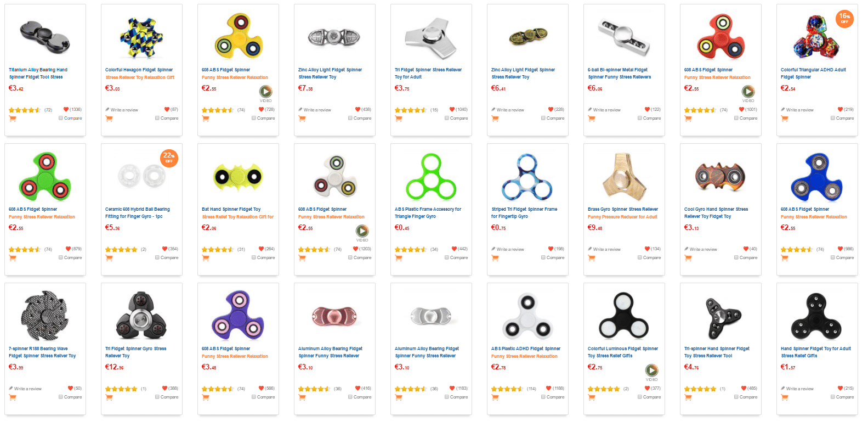Play video for yellow 608 ABS Fidget Spinner

coord(265,91)
